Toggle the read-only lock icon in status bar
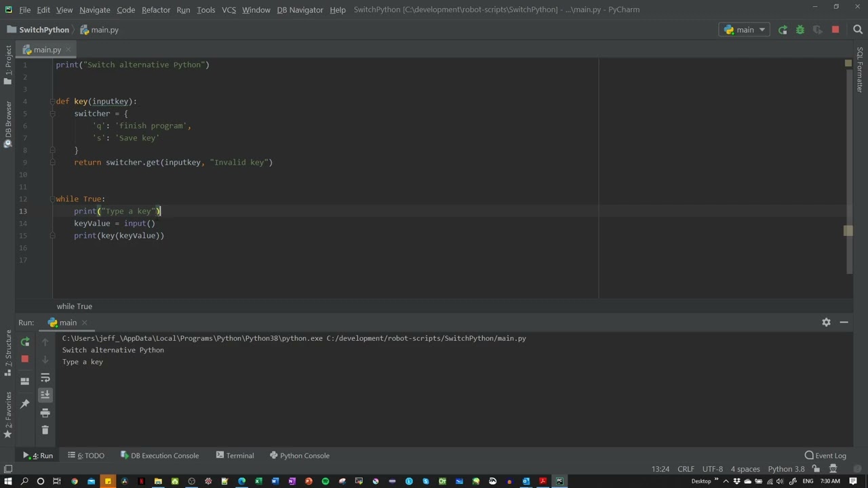 point(816,469)
